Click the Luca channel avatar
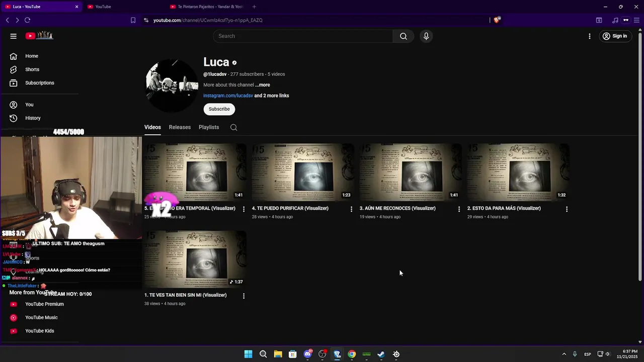Image resolution: width=644 pixels, height=362 pixels. pos(172,85)
